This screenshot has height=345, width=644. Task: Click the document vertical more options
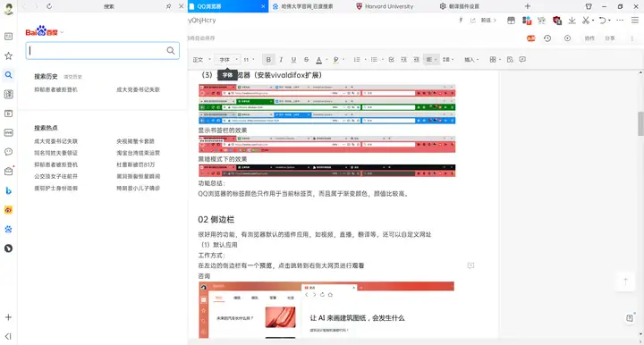(x=632, y=38)
